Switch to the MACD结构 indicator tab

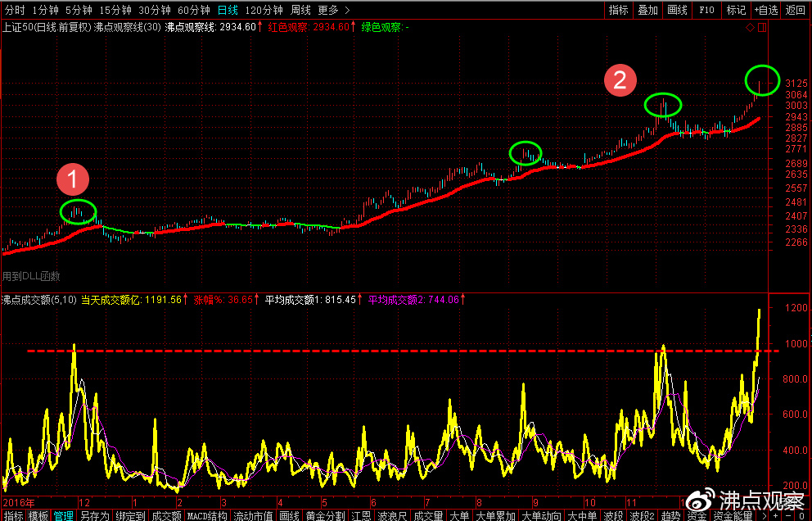tap(207, 516)
